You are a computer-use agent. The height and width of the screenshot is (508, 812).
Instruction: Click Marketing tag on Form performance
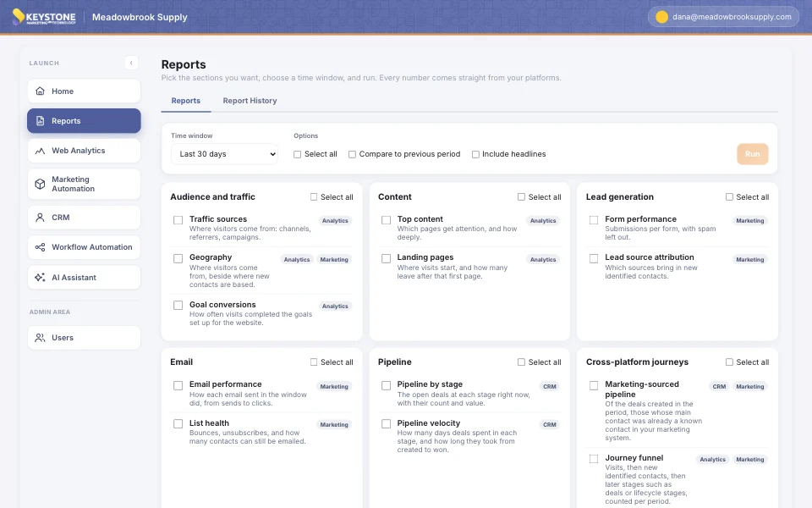click(x=750, y=221)
